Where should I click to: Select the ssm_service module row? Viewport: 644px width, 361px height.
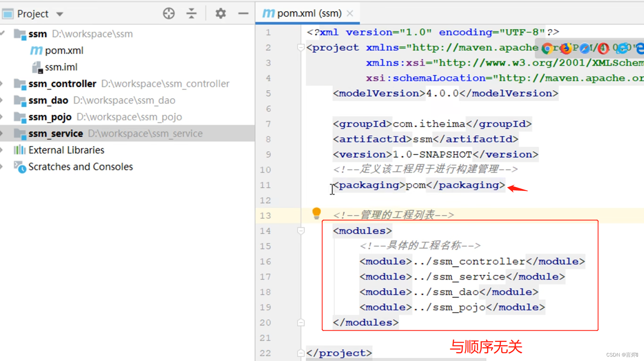click(x=127, y=133)
